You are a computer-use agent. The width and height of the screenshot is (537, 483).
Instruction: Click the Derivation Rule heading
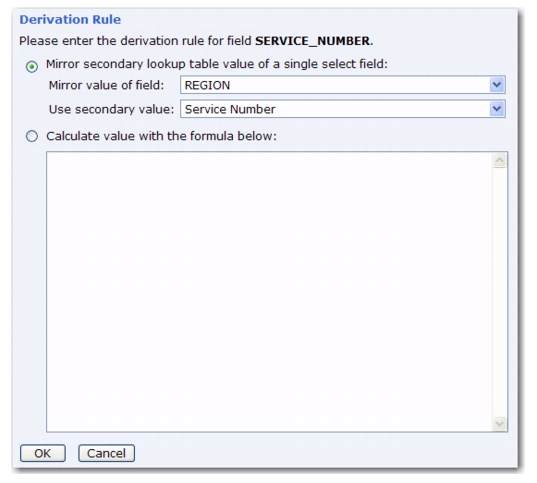[x=70, y=20]
